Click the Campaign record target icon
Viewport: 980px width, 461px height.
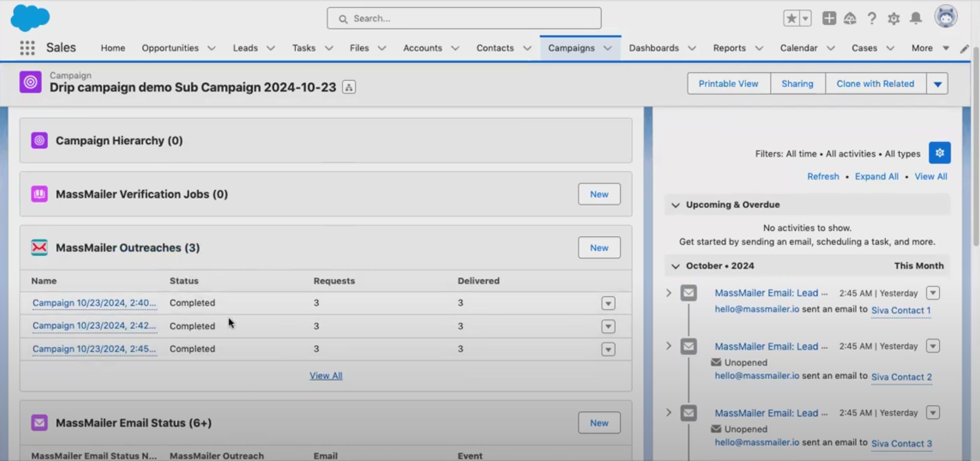30,82
